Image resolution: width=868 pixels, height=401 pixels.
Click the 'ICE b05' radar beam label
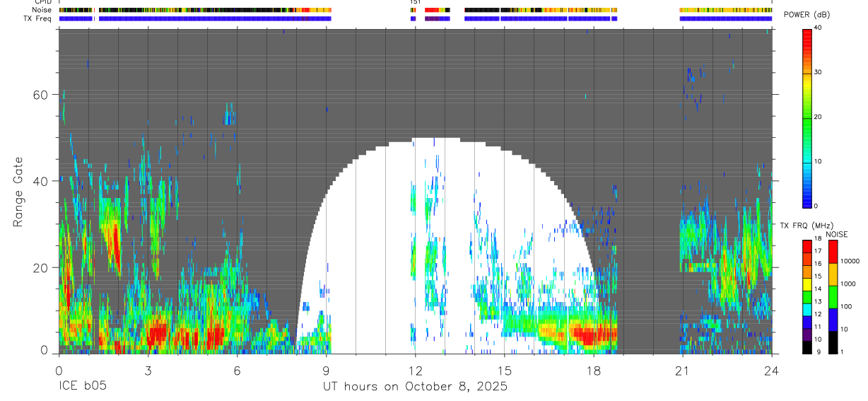pyautogui.click(x=82, y=387)
